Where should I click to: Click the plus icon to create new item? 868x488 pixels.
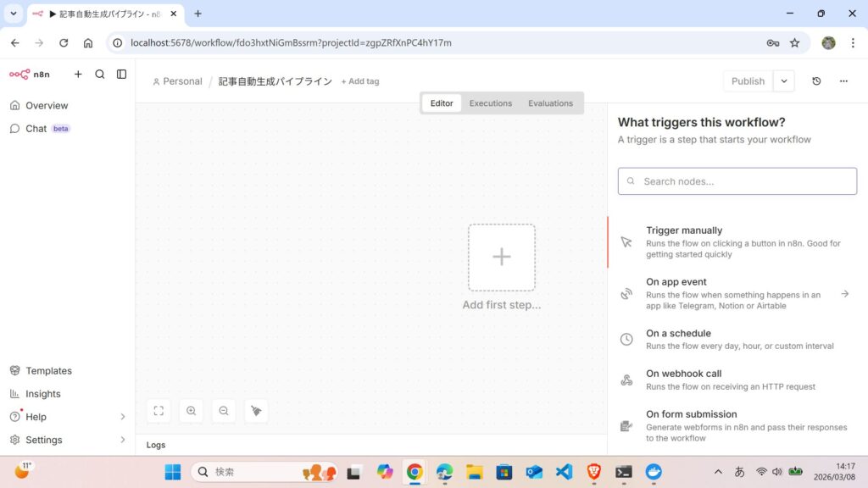78,75
